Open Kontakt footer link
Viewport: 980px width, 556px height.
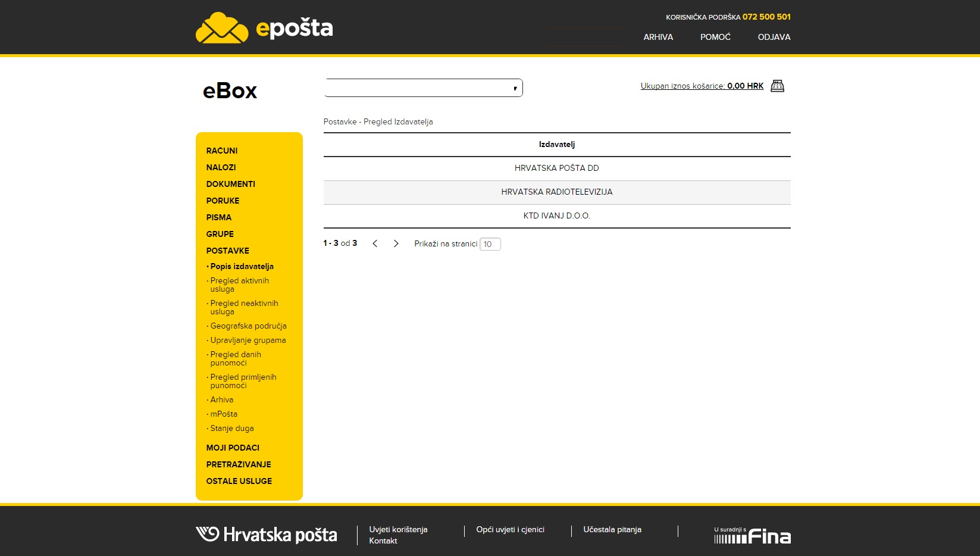pos(383,541)
